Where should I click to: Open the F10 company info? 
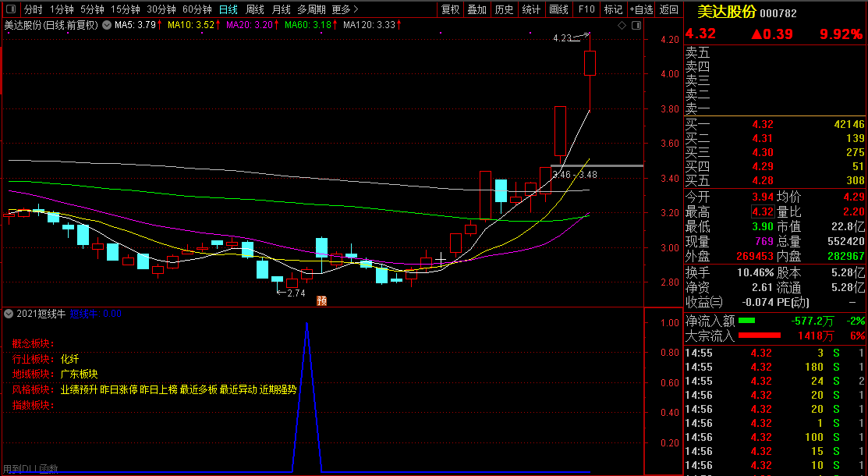[x=586, y=9]
